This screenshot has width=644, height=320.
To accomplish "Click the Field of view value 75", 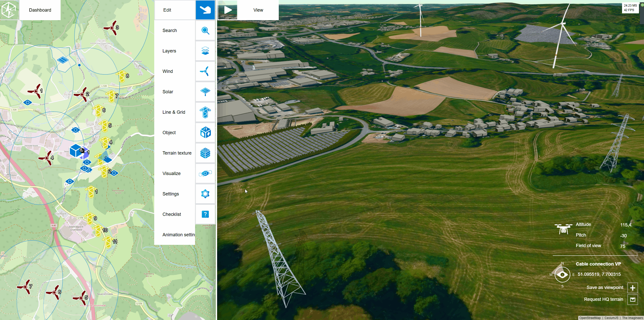I will point(623,246).
